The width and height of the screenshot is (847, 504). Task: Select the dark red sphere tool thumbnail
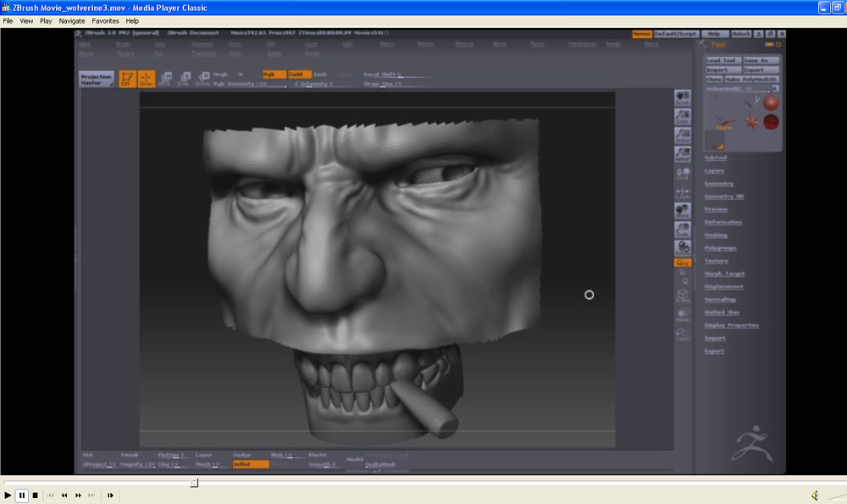pyautogui.click(x=771, y=122)
